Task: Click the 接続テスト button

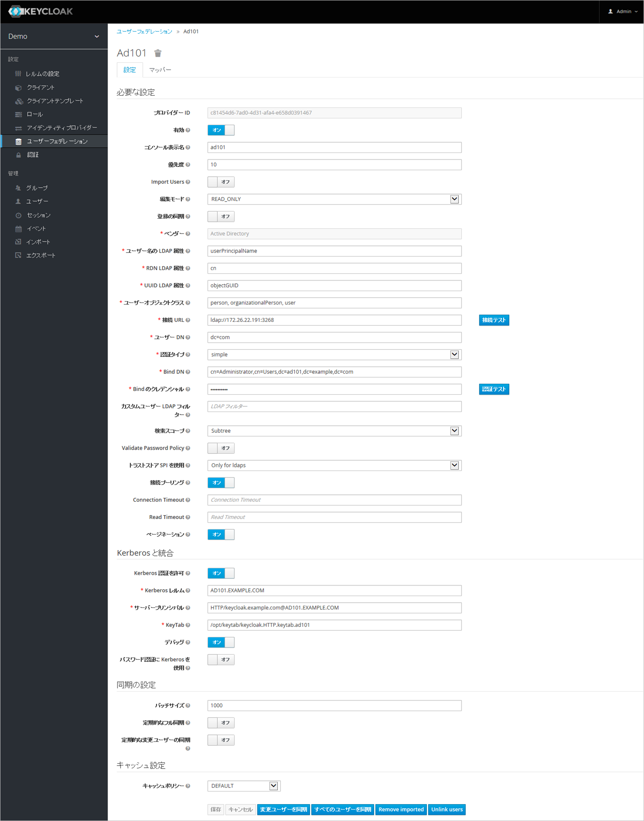Action: (494, 320)
